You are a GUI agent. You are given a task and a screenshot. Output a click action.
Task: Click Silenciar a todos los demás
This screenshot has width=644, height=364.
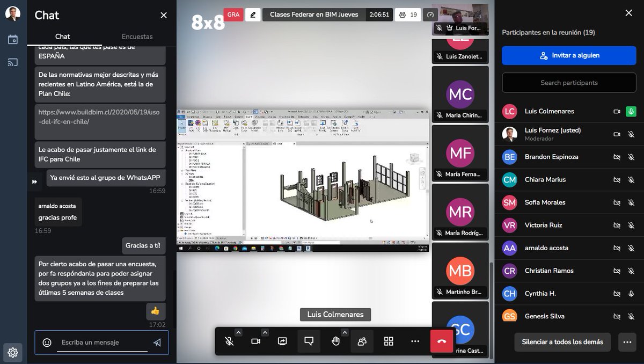[x=562, y=342]
